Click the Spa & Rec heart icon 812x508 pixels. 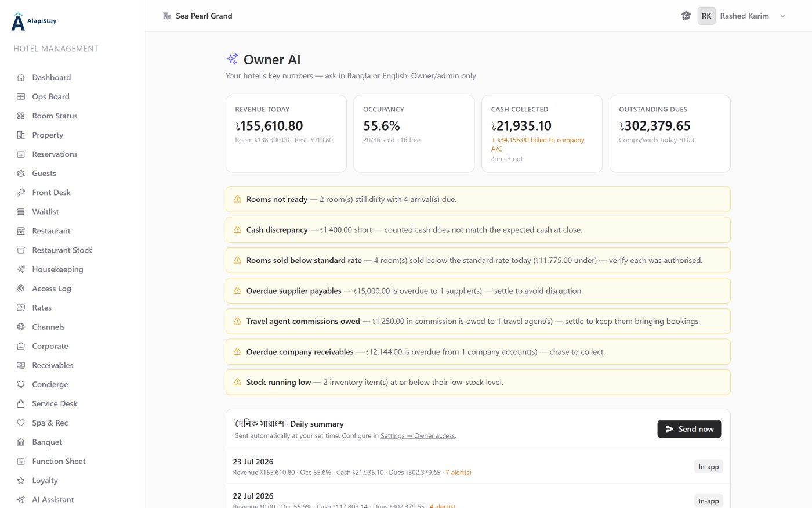(x=21, y=422)
